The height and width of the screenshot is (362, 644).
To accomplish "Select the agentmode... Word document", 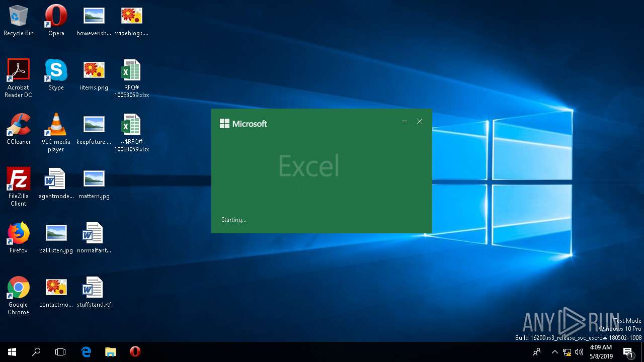I will [56, 184].
